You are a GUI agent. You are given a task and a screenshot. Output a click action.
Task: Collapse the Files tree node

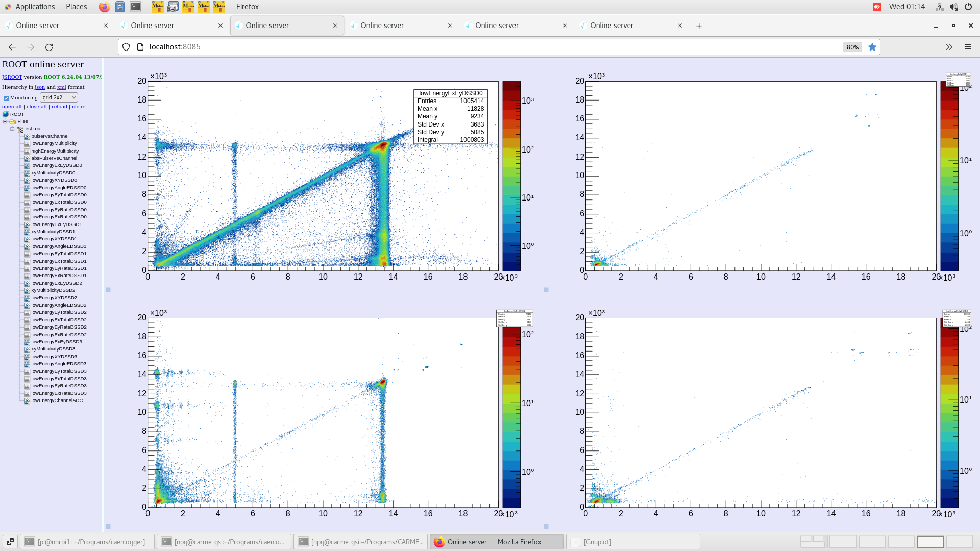tap(5, 122)
